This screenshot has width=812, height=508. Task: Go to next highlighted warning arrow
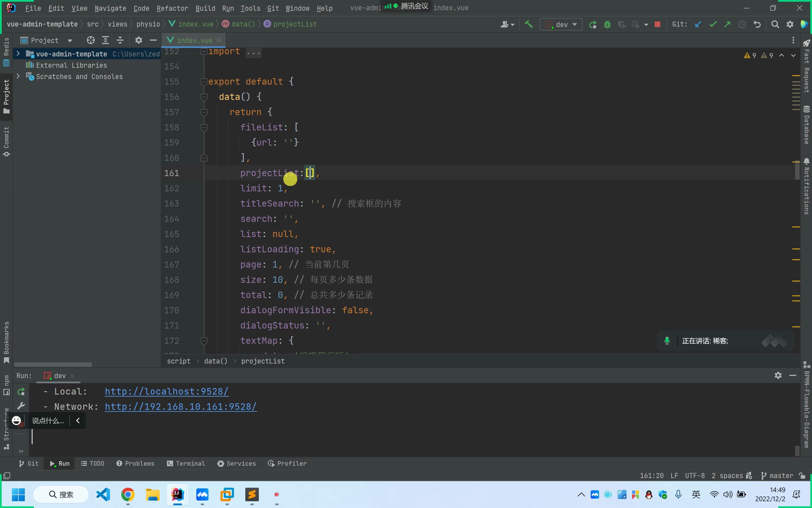point(793,55)
